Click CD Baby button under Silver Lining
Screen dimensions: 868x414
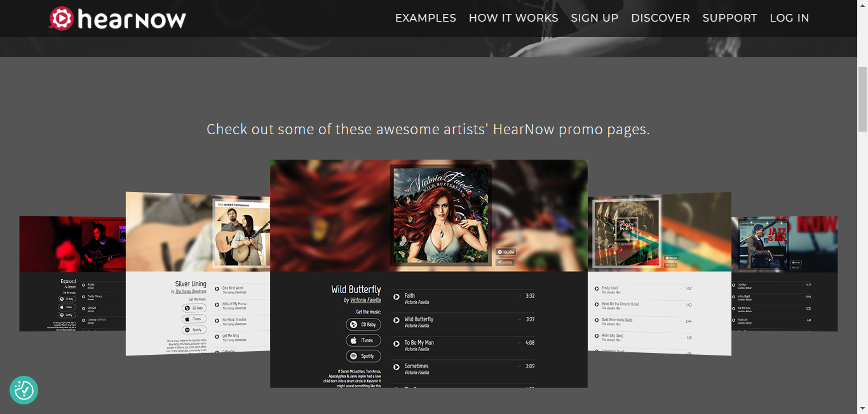(194, 308)
